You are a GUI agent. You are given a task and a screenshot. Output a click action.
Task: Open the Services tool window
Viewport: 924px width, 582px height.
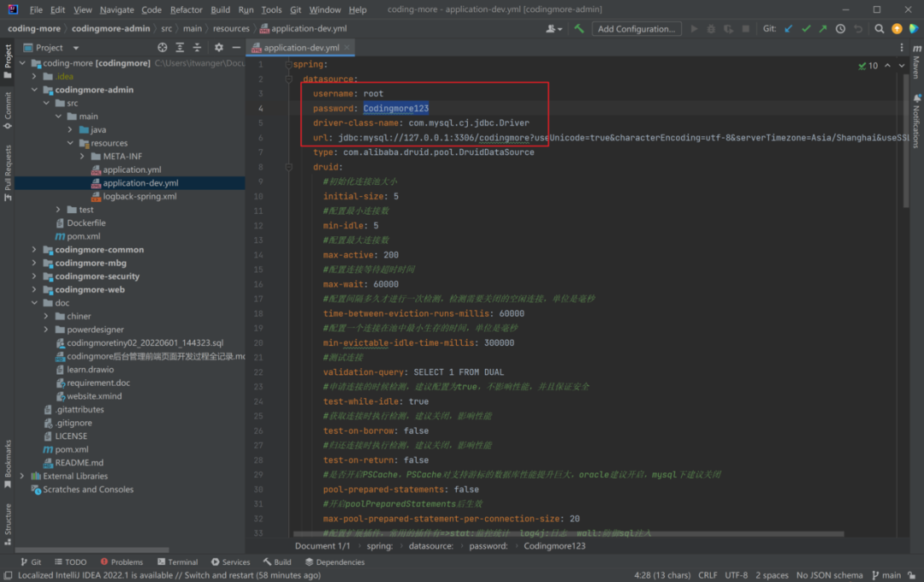230,562
